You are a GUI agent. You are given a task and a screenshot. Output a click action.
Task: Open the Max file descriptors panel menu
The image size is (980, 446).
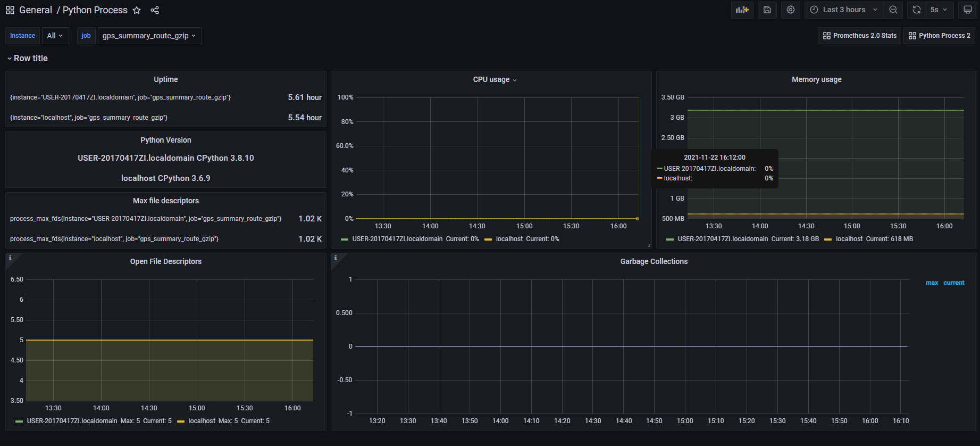[x=166, y=201]
